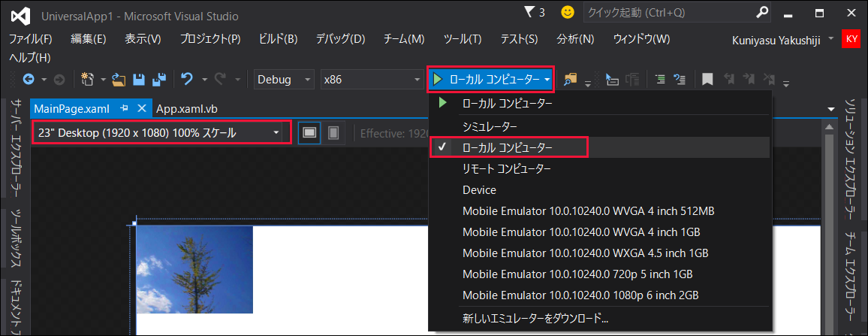This screenshot has height=336, width=868.
Task: Open the ファイル(F) menu
Action: (x=31, y=39)
